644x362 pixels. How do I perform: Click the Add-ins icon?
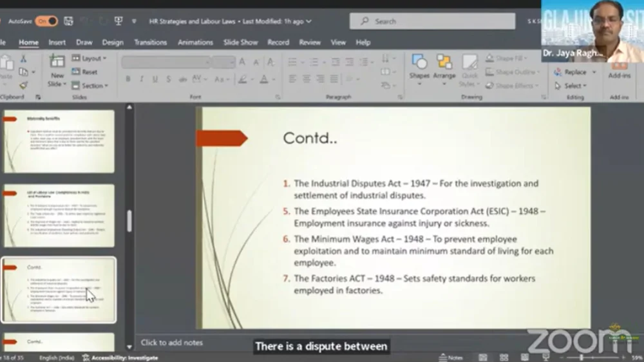click(619, 68)
